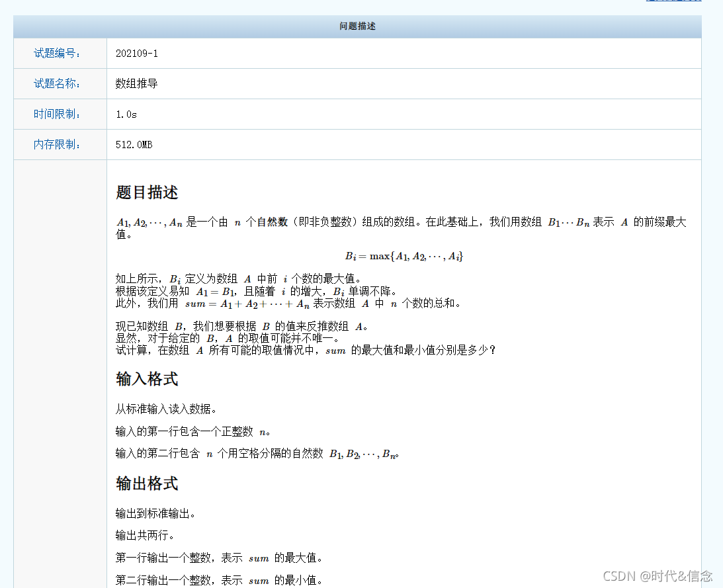Viewport: 723px width, 588px height.
Task: Click the 从标准输入读入数据 line
Action: point(166,409)
